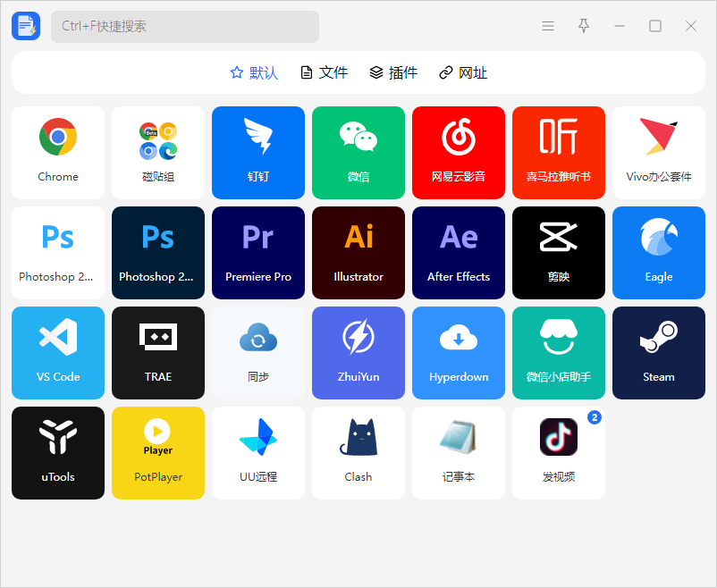Click the 同步 sync cloud tile
Image resolution: width=717 pixels, height=588 pixels.
(258, 353)
